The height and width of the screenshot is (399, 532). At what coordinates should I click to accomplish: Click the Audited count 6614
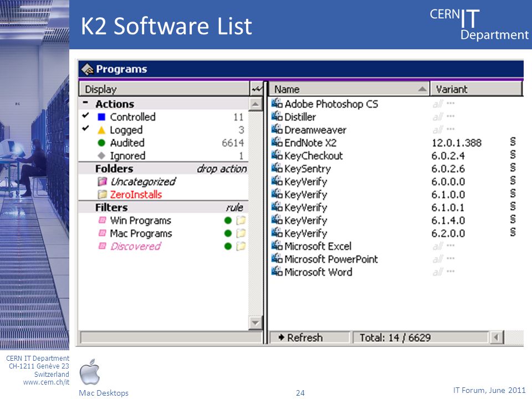(233, 143)
